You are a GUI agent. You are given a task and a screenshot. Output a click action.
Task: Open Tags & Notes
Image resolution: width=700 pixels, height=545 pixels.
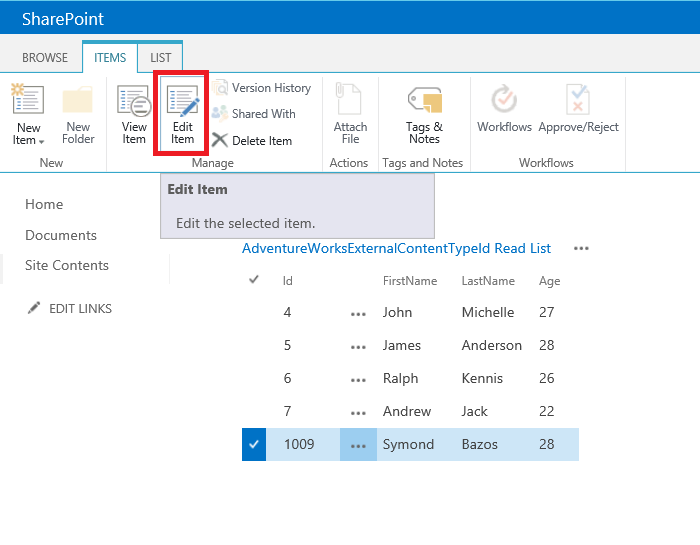click(424, 114)
